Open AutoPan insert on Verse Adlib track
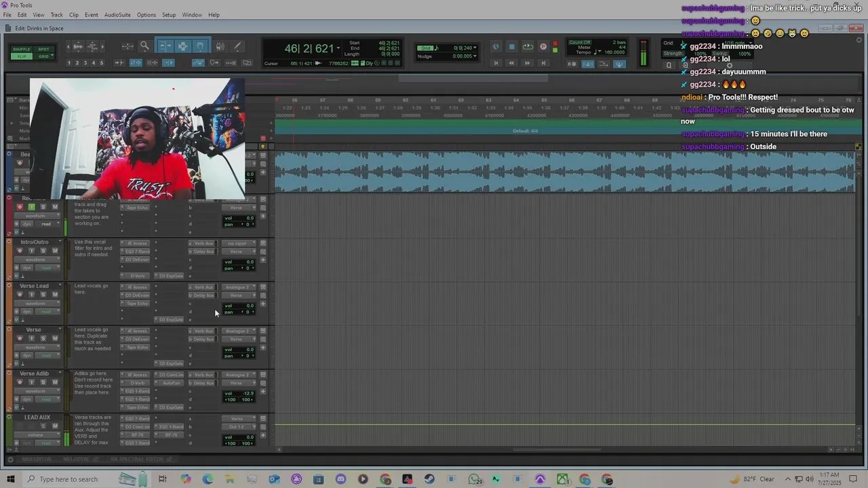 click(x=170, y=383)
